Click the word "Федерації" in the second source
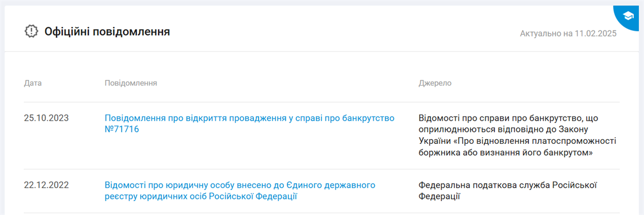Viewport: 644px width, 215px height. [x=439, y=196]
